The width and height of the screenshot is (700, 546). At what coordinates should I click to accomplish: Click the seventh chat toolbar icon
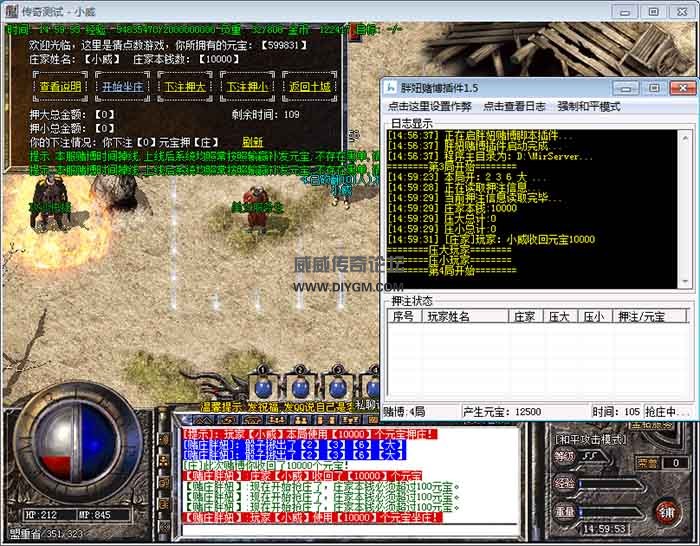pyautogui.click(x=350, y=420)
